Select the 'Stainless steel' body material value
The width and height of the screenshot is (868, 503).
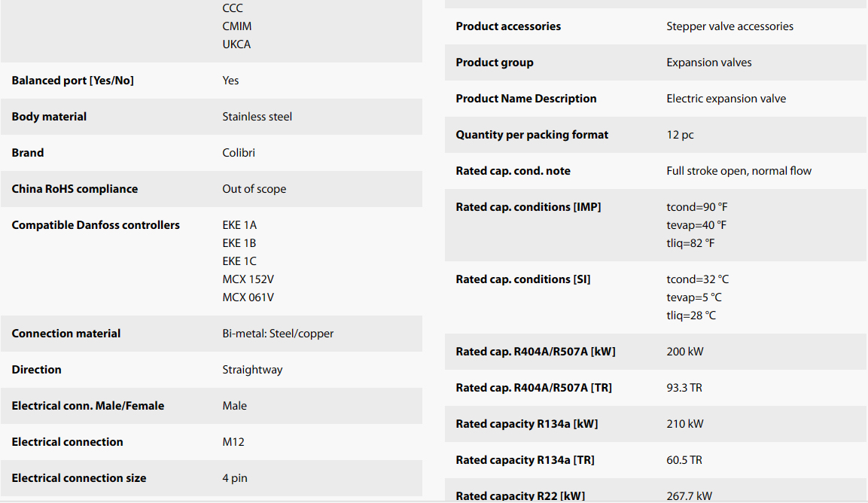[x=257, y=117]
